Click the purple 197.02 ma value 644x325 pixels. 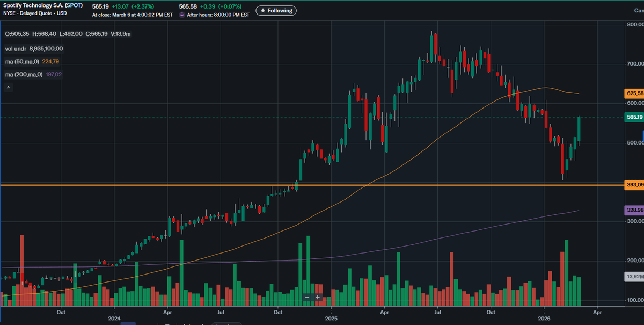point(54,74)
